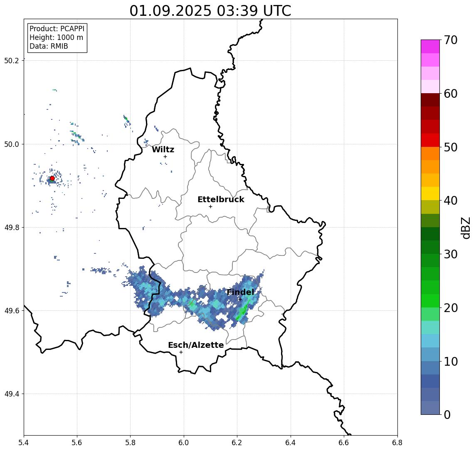Click the 6.0 longitude axis label

pyautogui.click(x=184, y=443)
